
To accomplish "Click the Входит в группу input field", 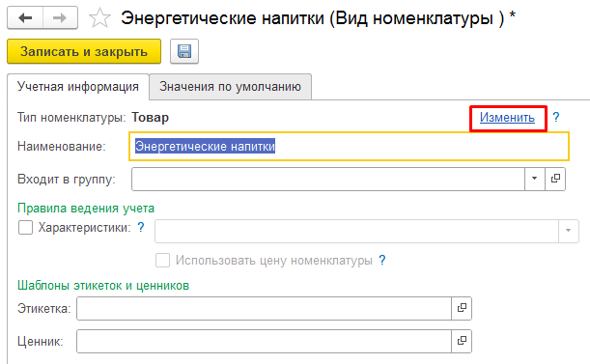I will pyautogui.click(x=328, y=179).
